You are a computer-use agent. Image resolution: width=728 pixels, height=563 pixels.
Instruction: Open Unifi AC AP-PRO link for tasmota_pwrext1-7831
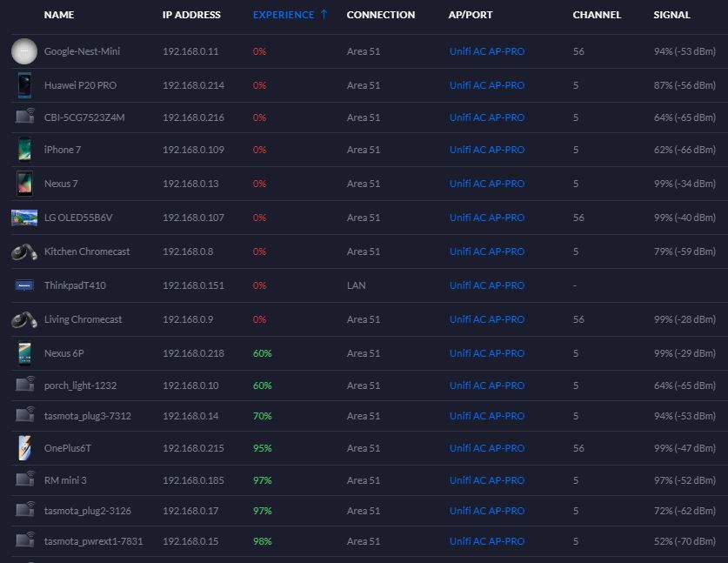(486, 541)
